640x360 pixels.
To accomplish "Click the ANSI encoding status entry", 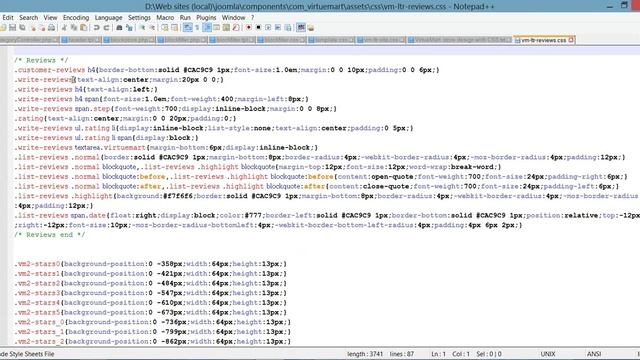I will 594,354.
